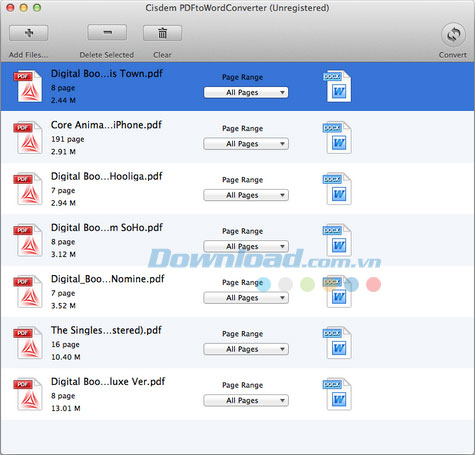Select file name Digital_Boo...Nomine.pdf

click(x=108, y=279)
